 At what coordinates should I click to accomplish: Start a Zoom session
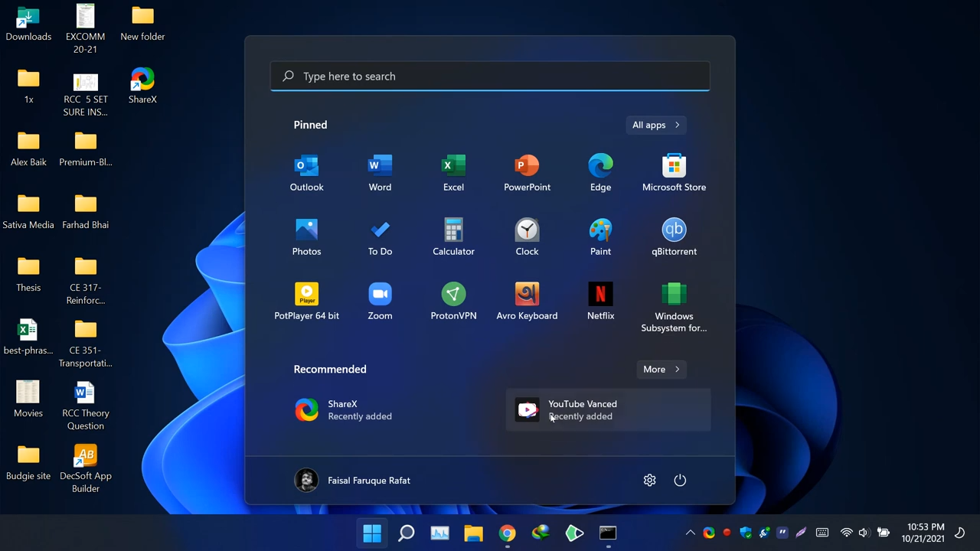[x=380, y=301]
